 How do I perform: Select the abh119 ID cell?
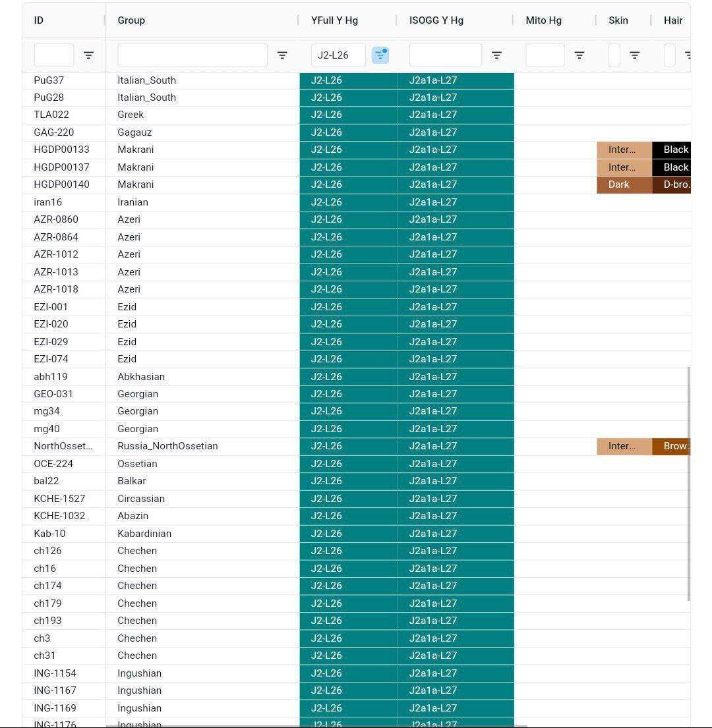[x=64, y=377]
